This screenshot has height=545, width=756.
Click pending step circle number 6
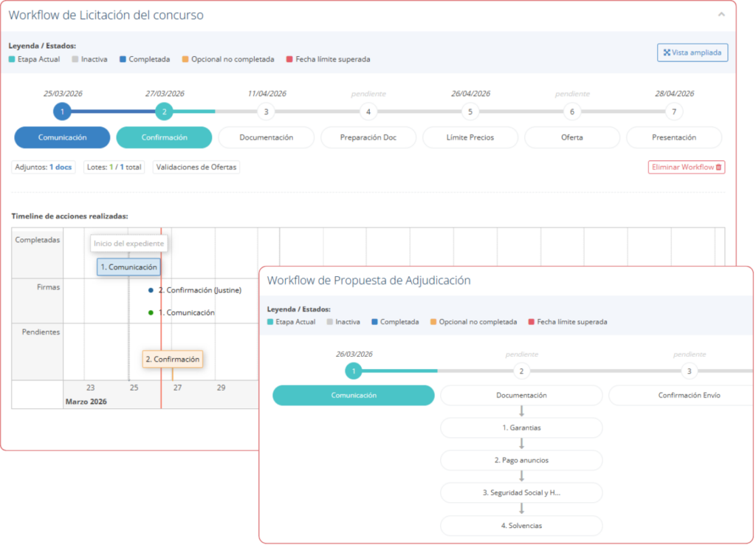coord(572,112)
